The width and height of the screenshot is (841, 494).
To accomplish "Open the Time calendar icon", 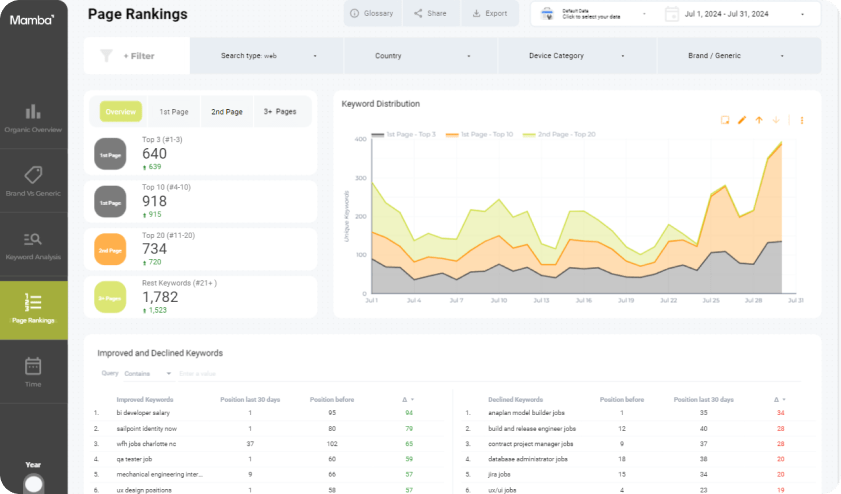I will [x=33, y=366].
